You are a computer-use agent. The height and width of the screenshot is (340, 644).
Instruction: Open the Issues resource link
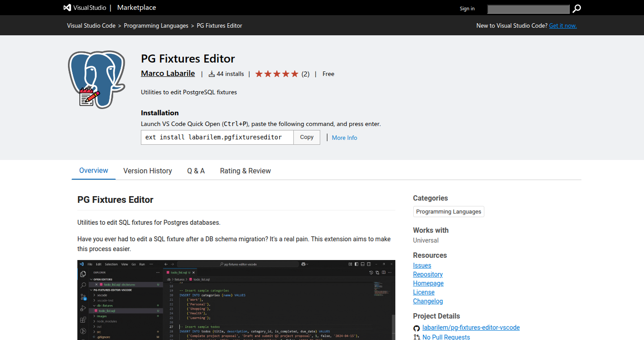(422, 265)
